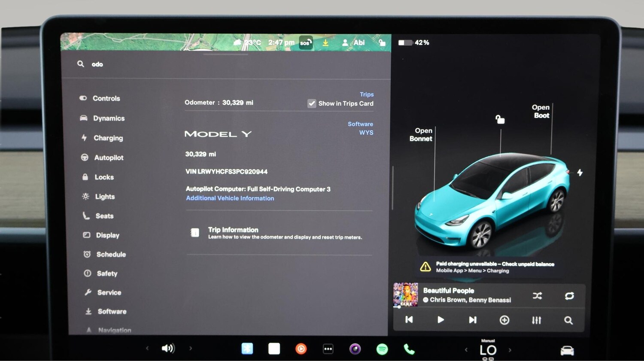The height and width of the screenshot is (361, 644).
Task: Open the Controls settings section
Action: (100, 98)
